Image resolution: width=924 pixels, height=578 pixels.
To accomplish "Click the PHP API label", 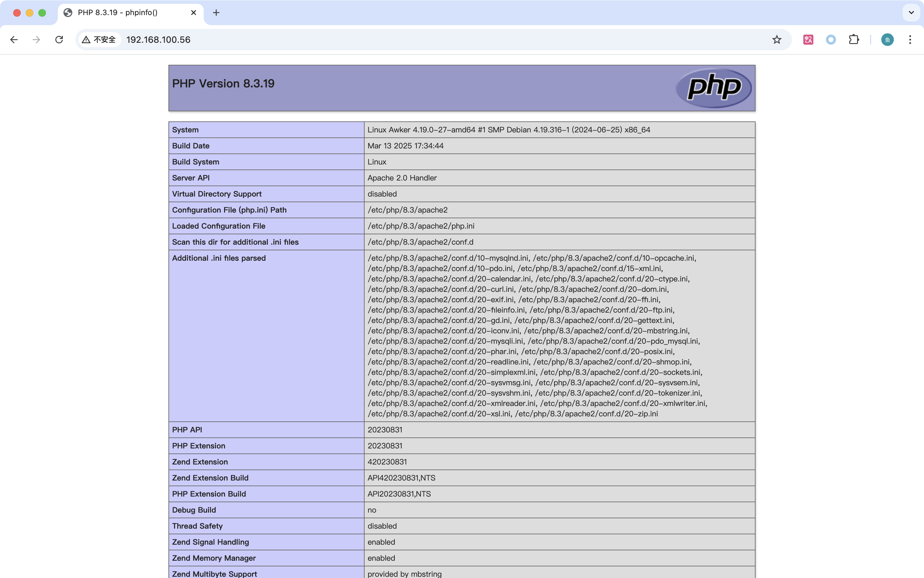I will pyautogui.click(x=187, y=430).
